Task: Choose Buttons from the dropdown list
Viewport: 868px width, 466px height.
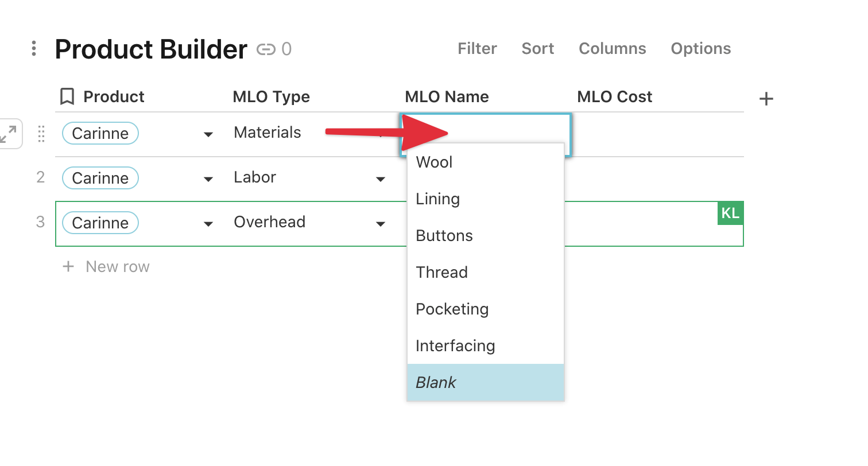Action: point(444,236)
